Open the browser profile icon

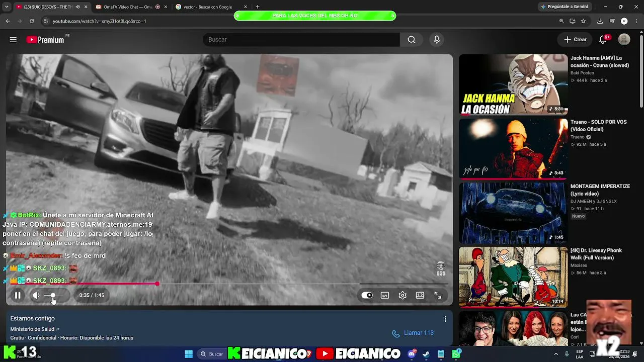624,21
